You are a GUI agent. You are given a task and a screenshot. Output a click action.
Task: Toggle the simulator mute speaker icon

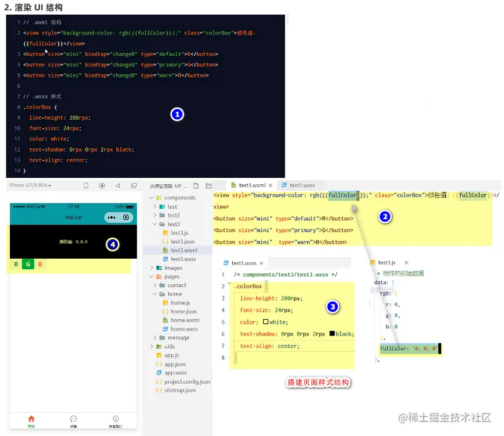tap(118, 185)
